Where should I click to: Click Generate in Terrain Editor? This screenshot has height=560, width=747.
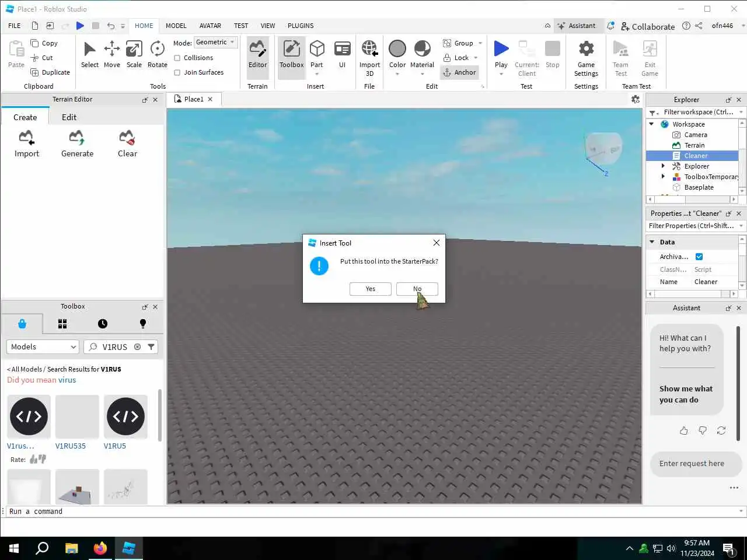(77, 144)
